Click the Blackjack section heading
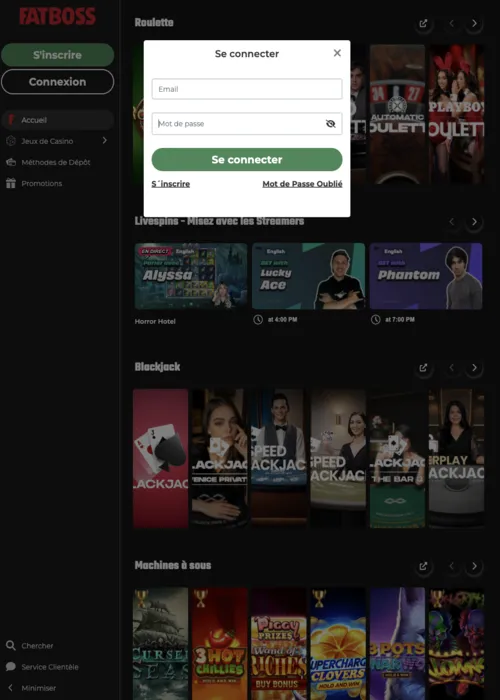This screenshot has width=500, height=700. coord(158,367)
